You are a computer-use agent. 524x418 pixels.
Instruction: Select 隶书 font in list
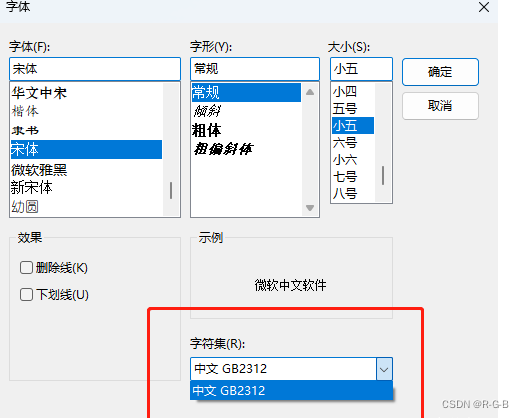(x=86, y=130)
